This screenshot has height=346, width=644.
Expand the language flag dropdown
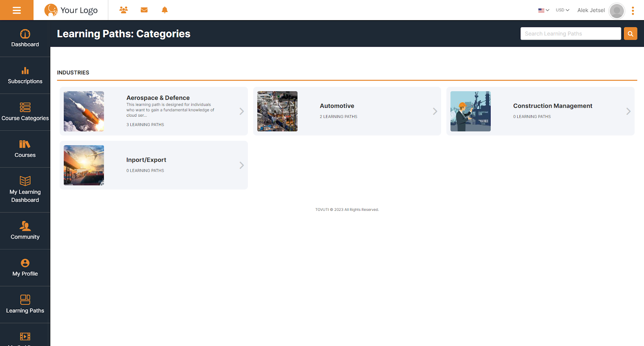click(543, 10)
